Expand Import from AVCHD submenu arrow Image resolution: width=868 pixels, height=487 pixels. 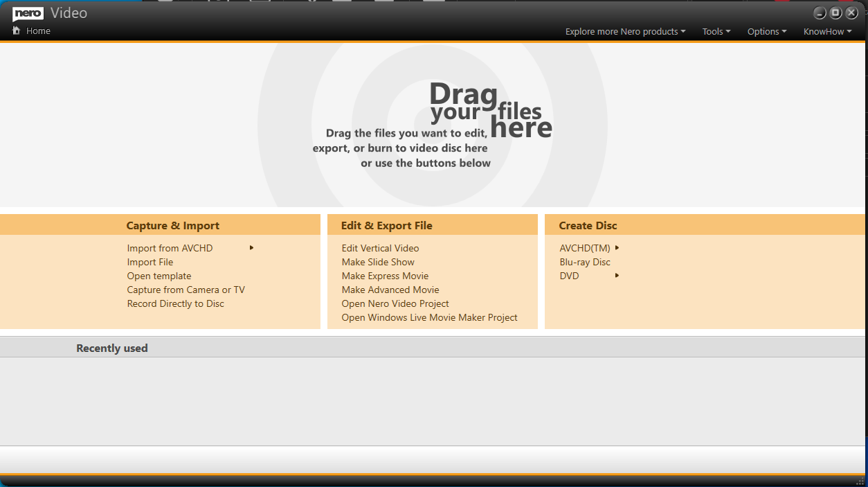point(252,248)
